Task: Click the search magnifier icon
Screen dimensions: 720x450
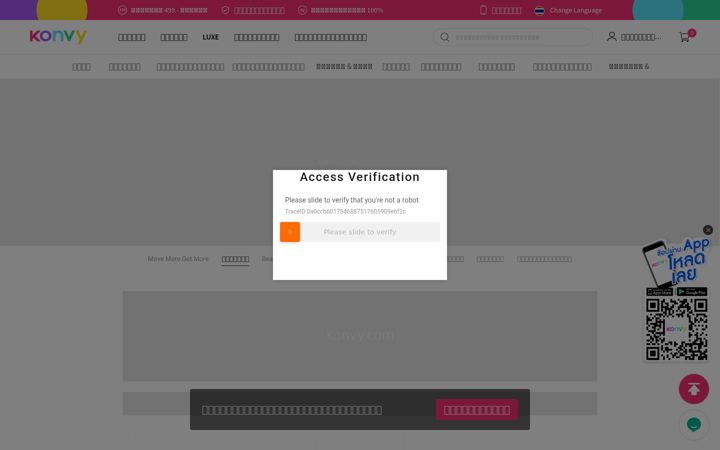Action: click(444, 37)
